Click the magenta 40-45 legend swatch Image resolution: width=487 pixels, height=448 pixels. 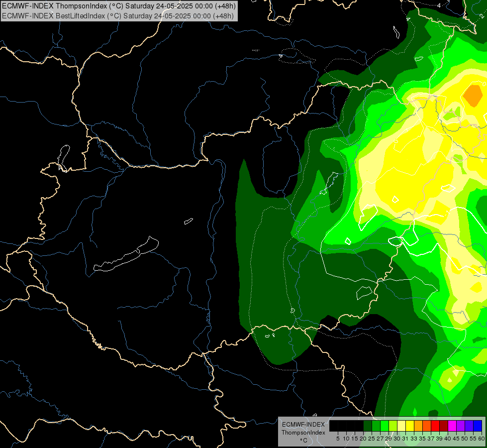[452, 426]
